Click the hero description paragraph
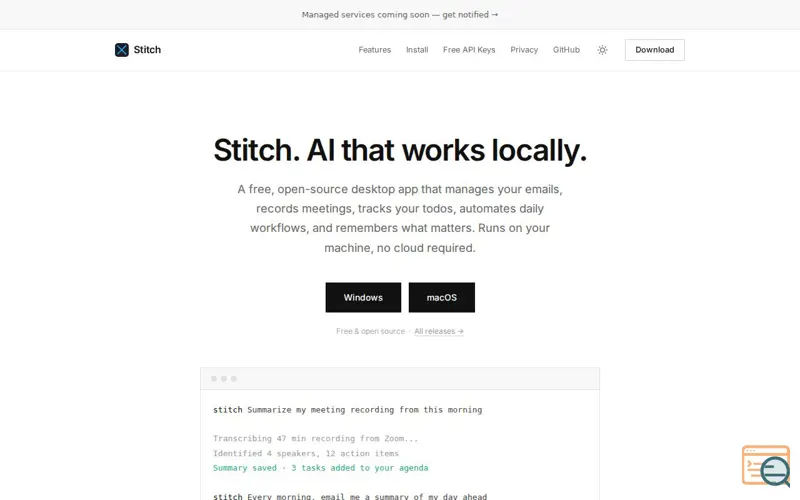 tap(400, 218)
